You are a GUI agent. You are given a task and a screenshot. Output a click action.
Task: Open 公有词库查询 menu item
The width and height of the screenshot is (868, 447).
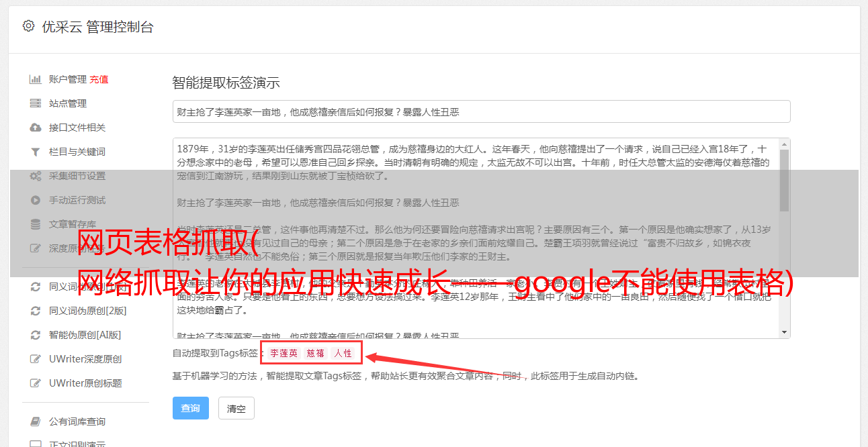pos(77,421)
